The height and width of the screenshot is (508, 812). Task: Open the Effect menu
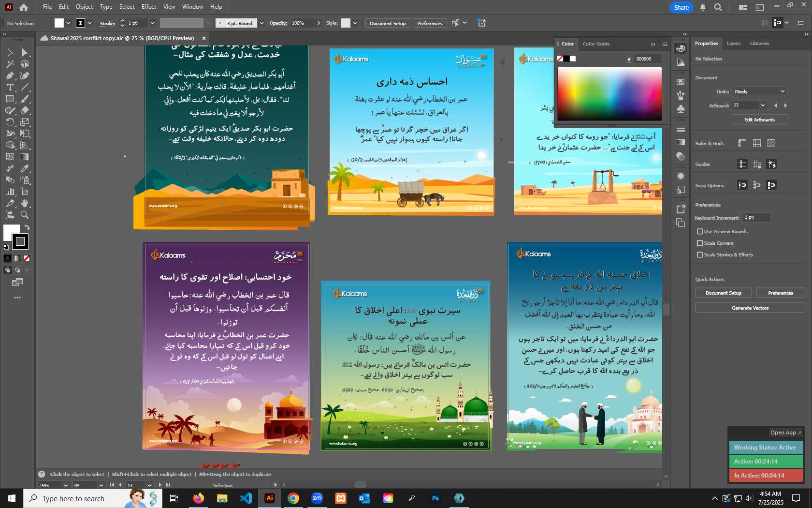pos(149,7)
